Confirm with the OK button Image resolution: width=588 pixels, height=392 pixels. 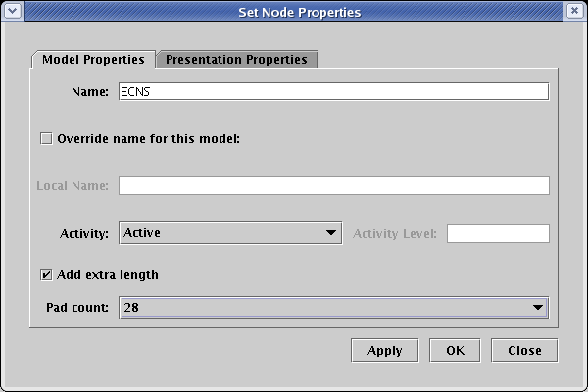(x=455, y=350)
